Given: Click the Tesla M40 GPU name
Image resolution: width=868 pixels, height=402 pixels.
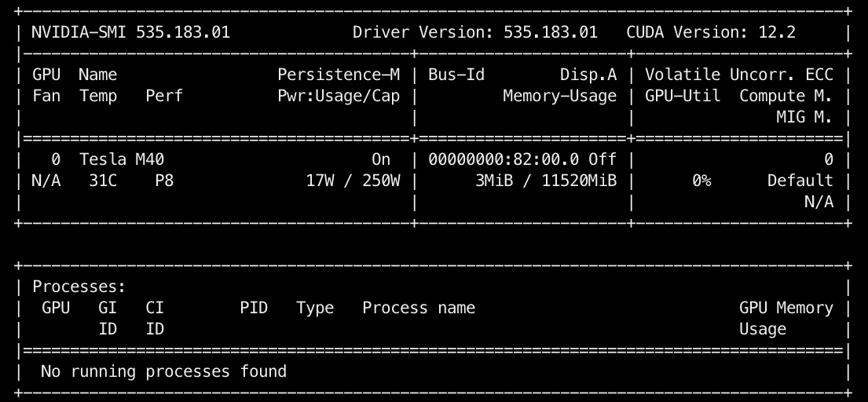Looking at the screenshot, I should (x=122, y=159).
